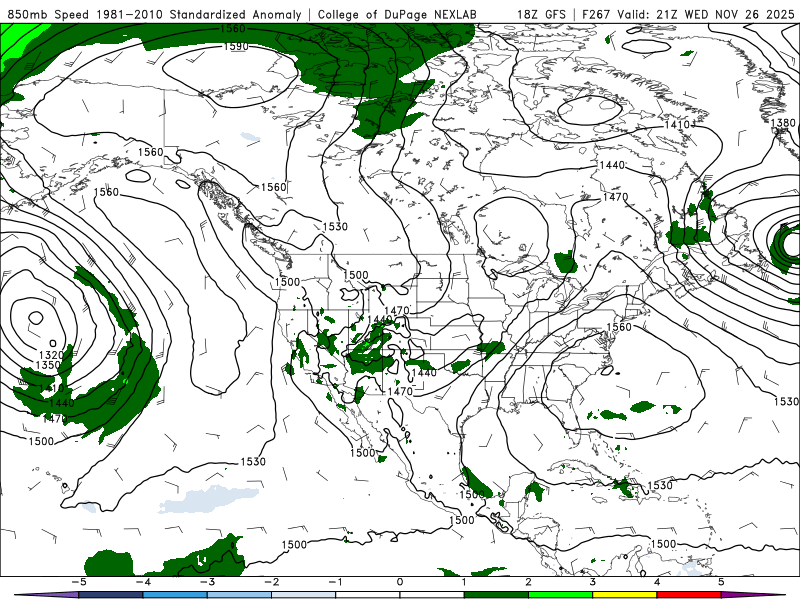The image size is (800, 600).
Task: Click the '-3' value on the color scale
Action: pyautogui.click(x=207, y=583)
